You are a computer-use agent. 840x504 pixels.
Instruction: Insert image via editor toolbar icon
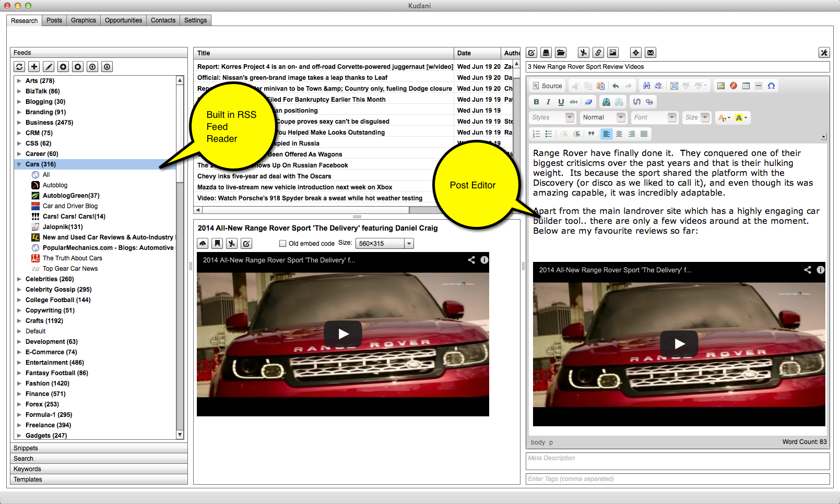(721, 86)
